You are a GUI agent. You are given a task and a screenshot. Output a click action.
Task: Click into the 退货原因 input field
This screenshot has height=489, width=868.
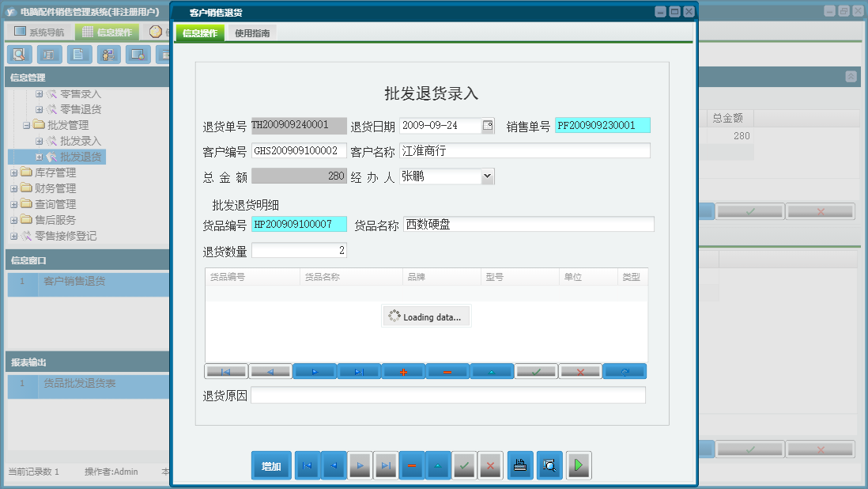coord(448,396)
